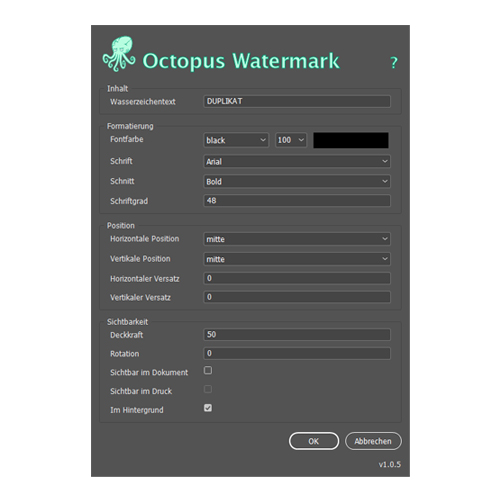500x500 pixels.
Task: Expand the Schnitt Bold style dropdown
Action: tap(297, 182)
